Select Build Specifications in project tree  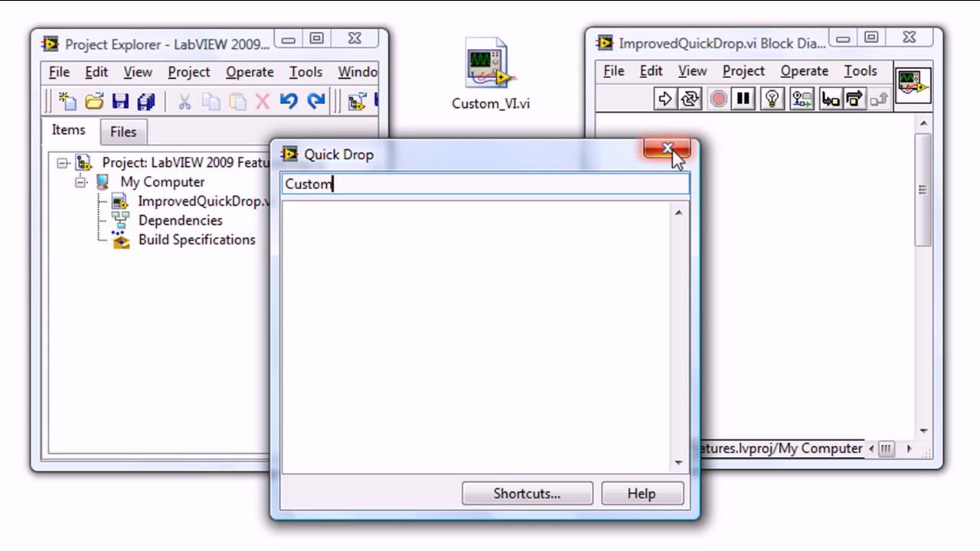tap(197, 240)
